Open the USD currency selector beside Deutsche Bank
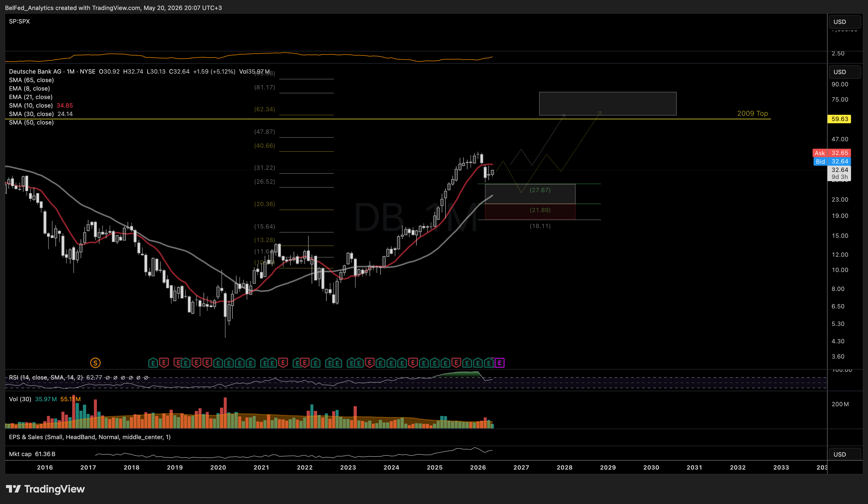The height and width of the screenshot is (504, 868). [x=845, y=72]
